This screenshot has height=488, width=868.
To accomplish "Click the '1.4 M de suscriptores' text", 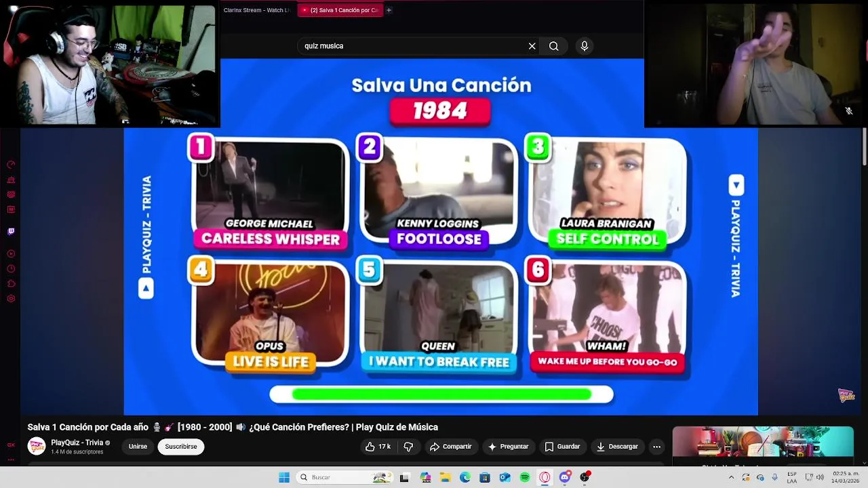I will (x=77, y=452).
